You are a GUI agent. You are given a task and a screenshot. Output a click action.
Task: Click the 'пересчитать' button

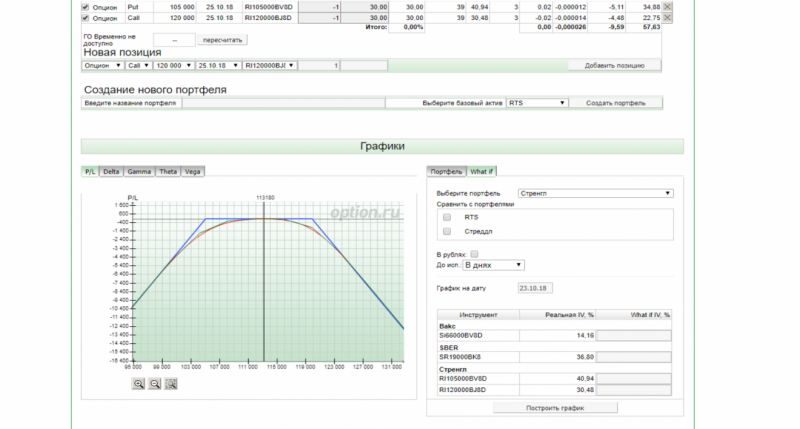point(222,40)
